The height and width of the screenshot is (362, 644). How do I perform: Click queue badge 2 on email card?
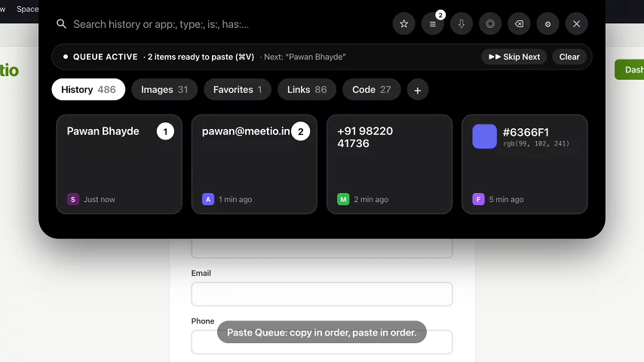point(301,131)
